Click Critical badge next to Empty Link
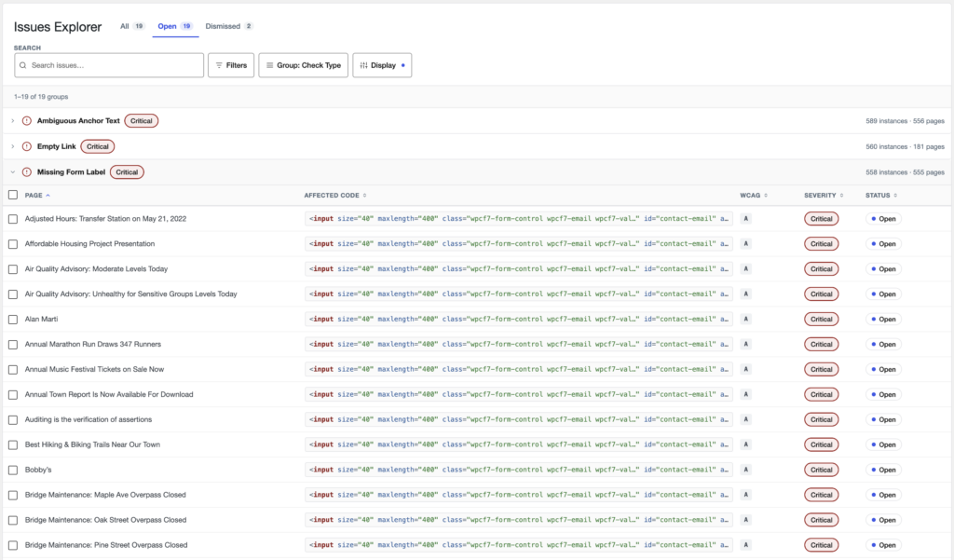 click(x=97, y=146)
